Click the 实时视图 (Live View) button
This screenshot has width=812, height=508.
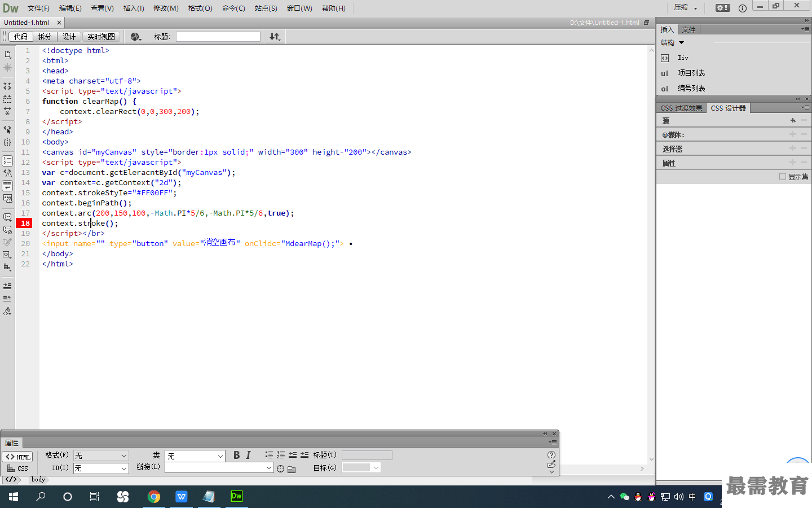(x=101, y=37)
